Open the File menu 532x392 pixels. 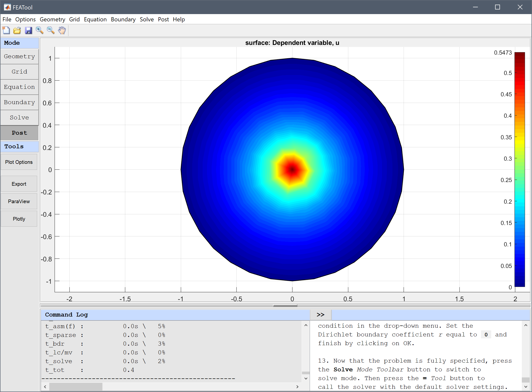(x=7, y=19)
